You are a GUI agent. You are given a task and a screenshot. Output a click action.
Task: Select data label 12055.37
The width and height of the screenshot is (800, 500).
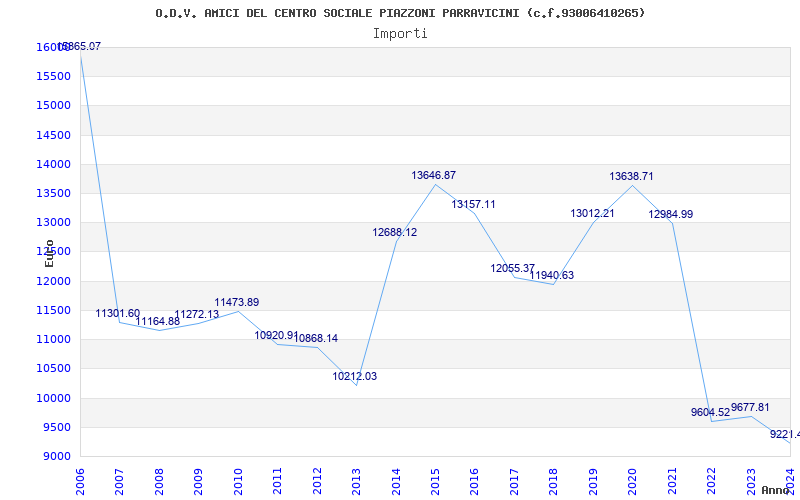(513, 268)
